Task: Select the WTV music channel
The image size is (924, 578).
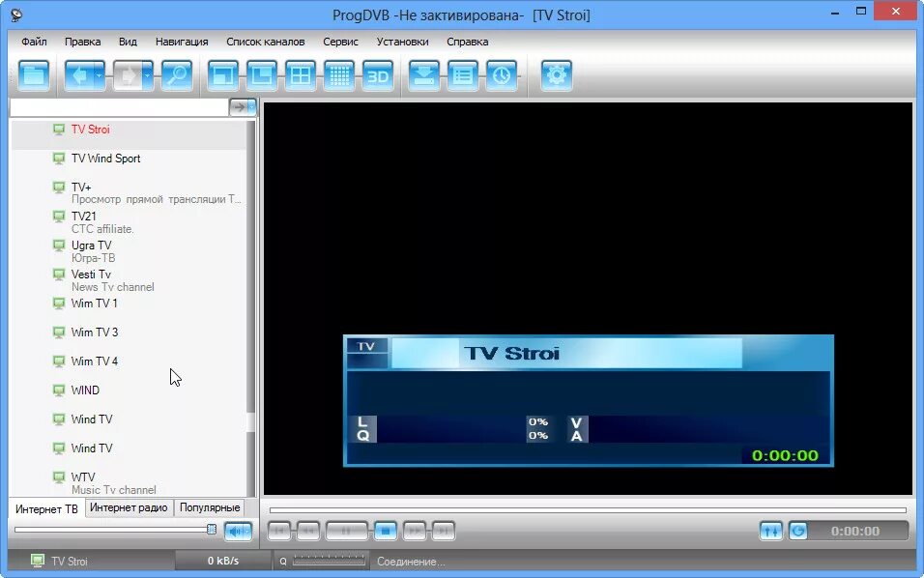Action: [129, 482]
